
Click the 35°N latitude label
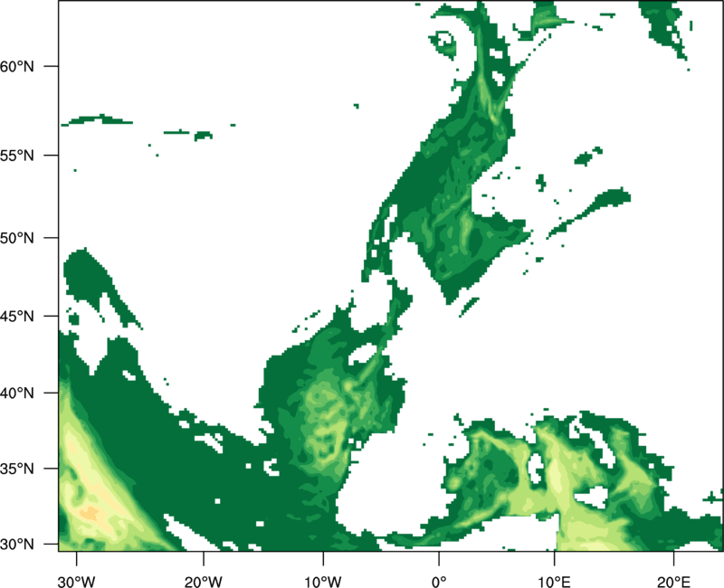(x=17, y=469)
